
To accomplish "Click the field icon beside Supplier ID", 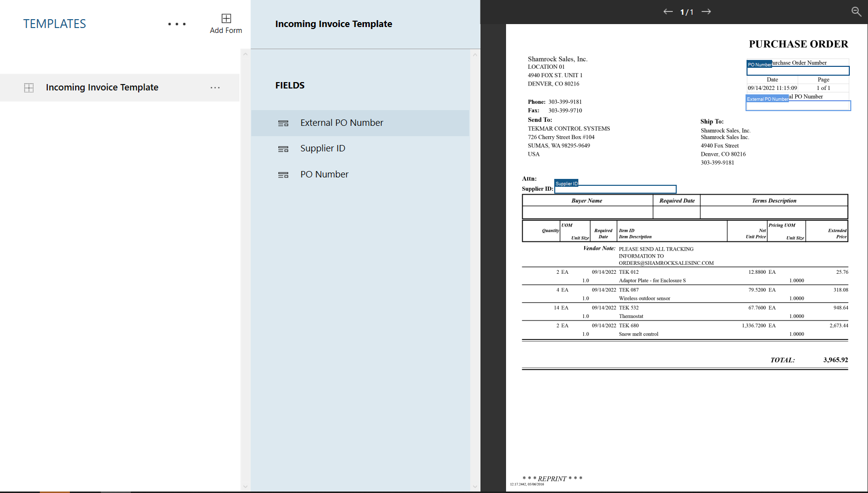I will click(x=283, y=149).
